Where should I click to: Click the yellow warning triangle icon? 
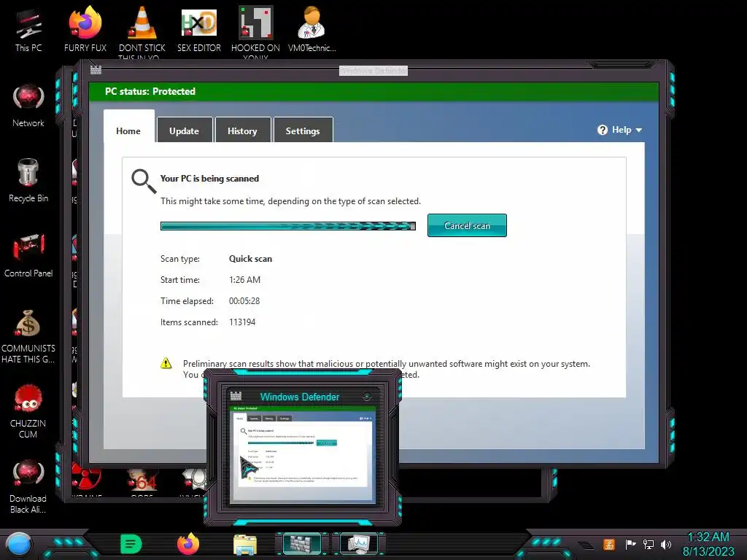point(166,363)
